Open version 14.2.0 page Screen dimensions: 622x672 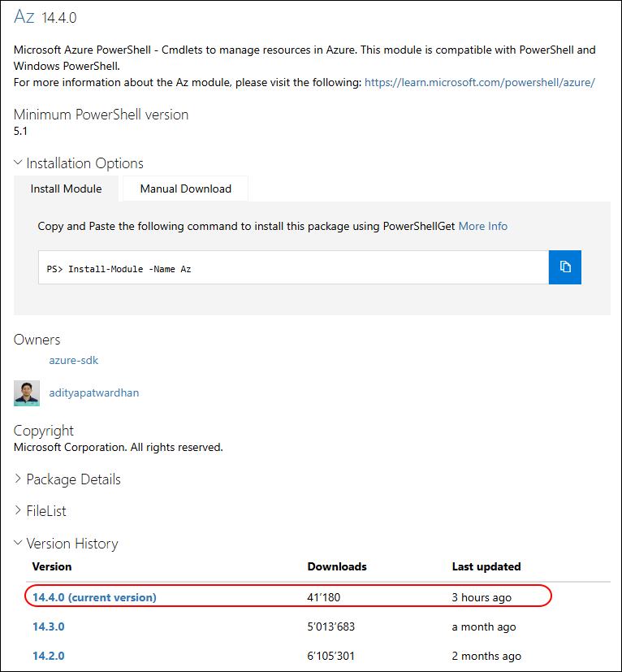point(49,656)
